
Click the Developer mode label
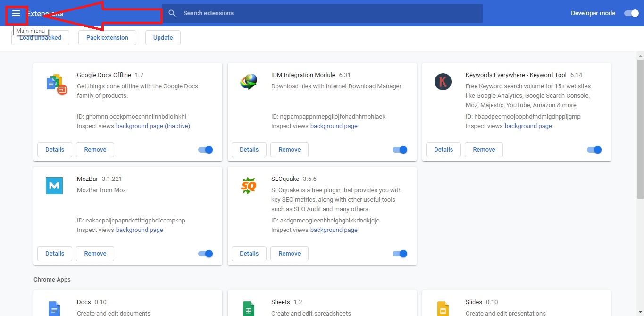pos(593,13)
